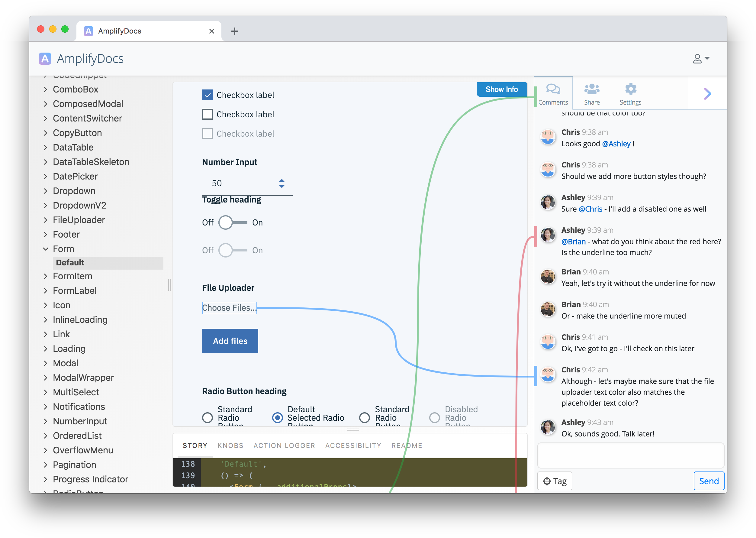756x538 pixels.
Task: Click macOS green fullscreen window button
Action: click(x=65, y=29)
